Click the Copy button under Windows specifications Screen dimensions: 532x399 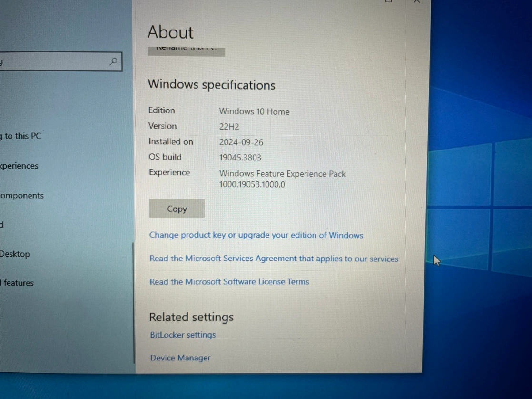point(177,209)
